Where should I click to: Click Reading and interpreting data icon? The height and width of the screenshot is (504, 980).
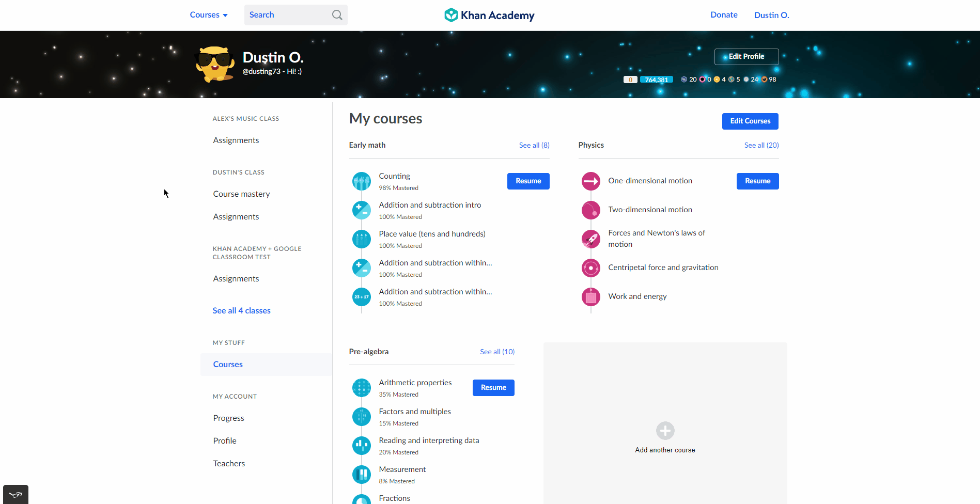[362, 446]
